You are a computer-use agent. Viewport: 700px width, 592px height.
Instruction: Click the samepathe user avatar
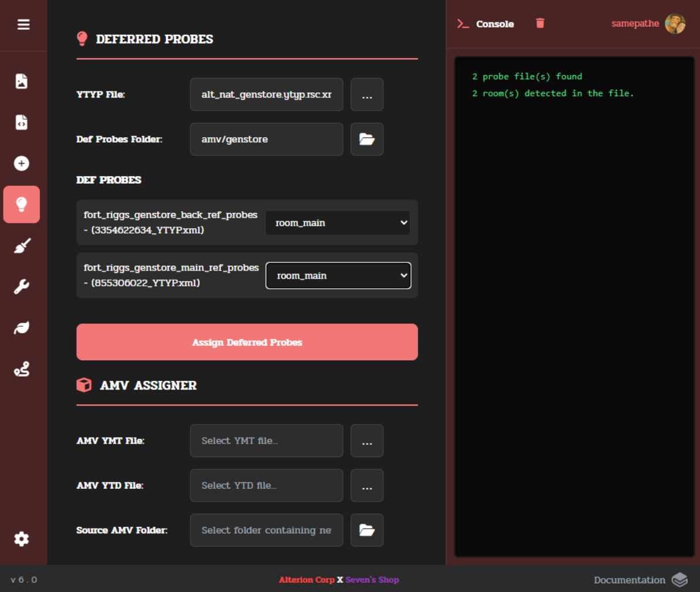tap(675, 24)
